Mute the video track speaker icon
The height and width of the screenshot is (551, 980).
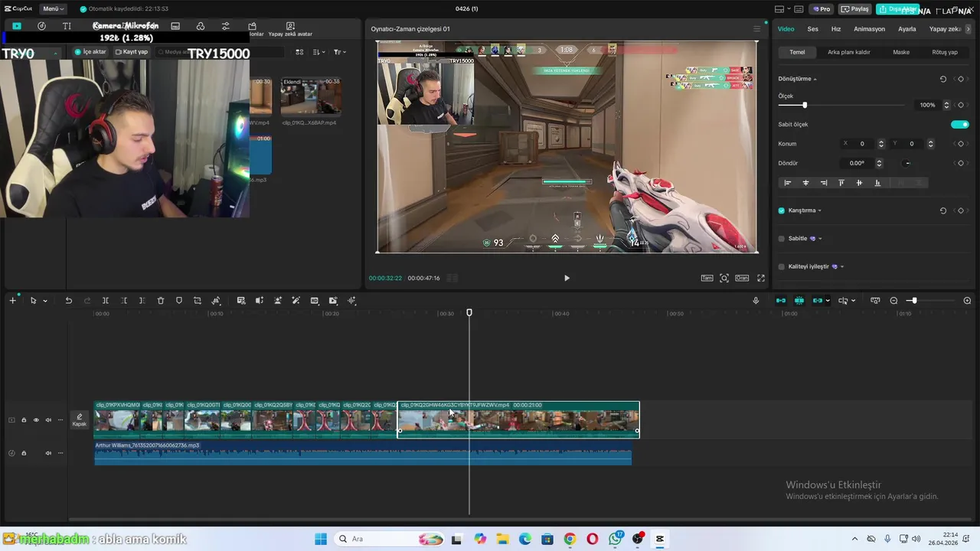click(x=48, y=420)
